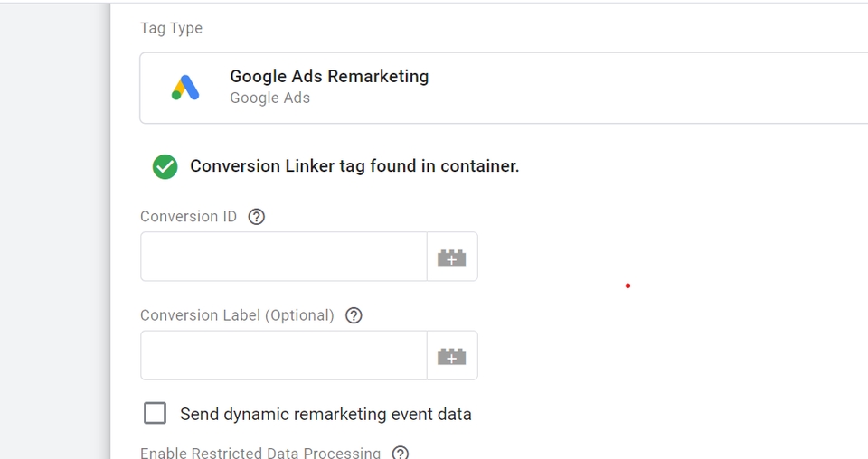
Task: Open help for Conversion ID
Action: (x=257, y=217)
